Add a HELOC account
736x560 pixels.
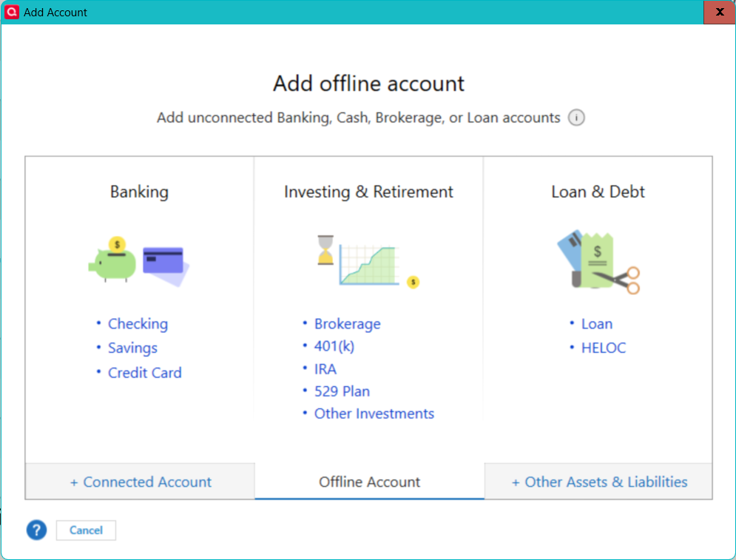click(603, 348)
